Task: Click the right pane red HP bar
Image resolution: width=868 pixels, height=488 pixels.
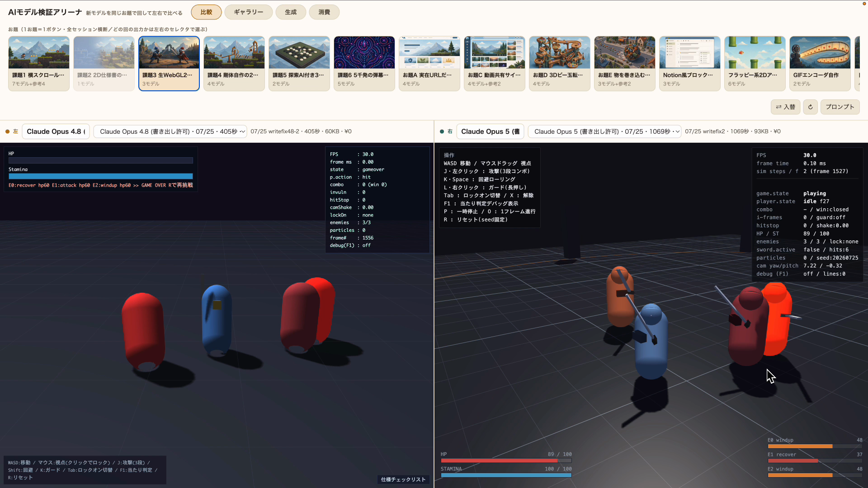Action: point(506,460)
